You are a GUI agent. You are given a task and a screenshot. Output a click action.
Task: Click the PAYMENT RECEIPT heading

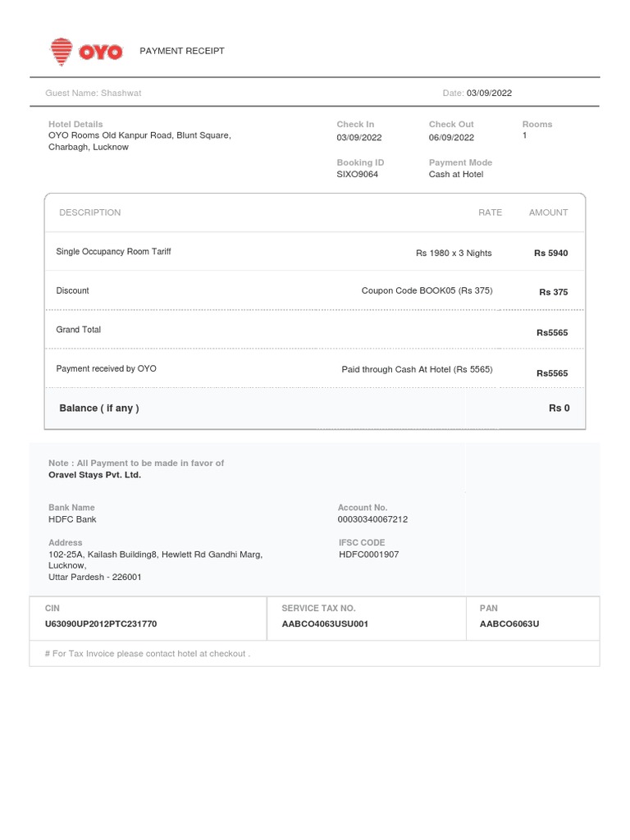pos(181,51)
